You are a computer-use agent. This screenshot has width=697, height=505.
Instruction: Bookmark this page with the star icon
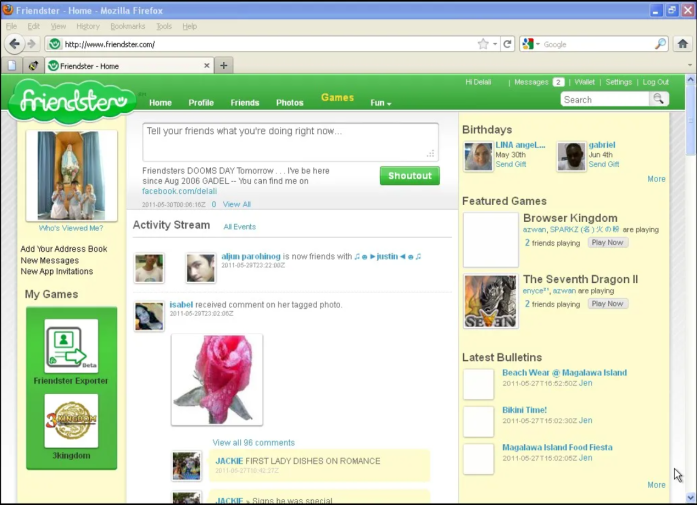point(483,44)
